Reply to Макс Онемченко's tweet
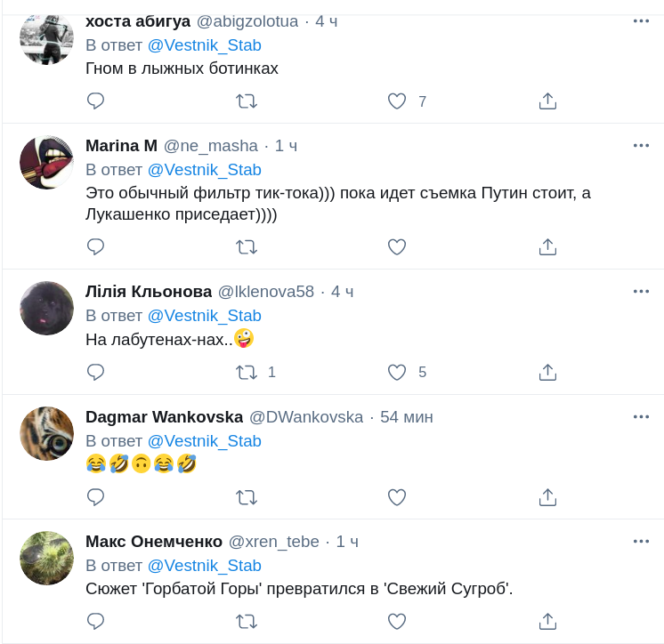 coord(95,621)
